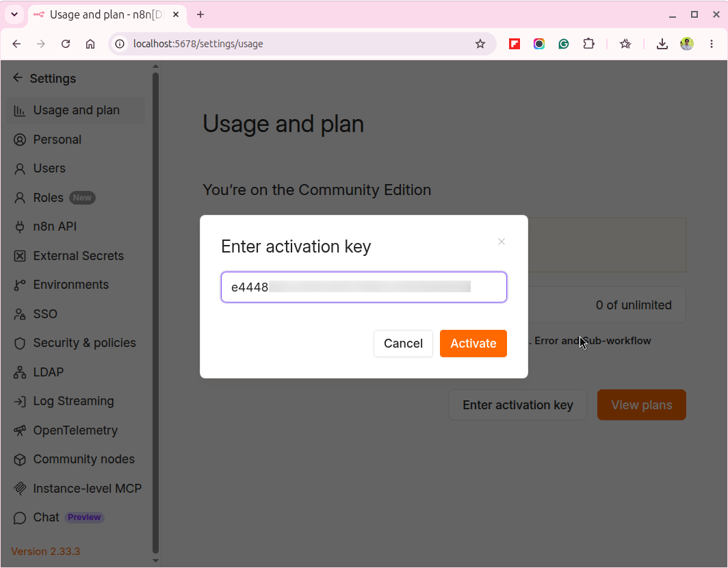The width and height of the screenshot is (728, 568).
Task: Open Chrome three-dot menu
Action: pos(712,44)
